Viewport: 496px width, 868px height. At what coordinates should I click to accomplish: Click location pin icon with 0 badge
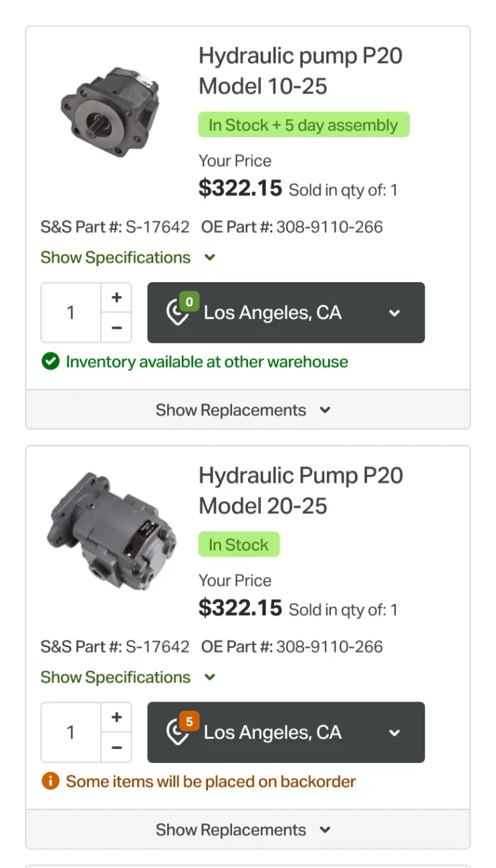pyautogui.click(x=179, y=310)
